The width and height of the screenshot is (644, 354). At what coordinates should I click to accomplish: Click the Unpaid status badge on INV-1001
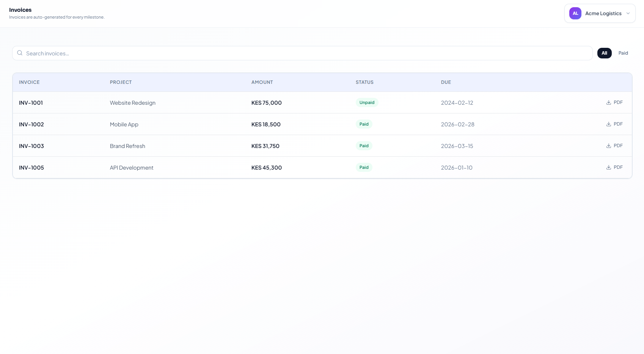click(x=367, y=102)
